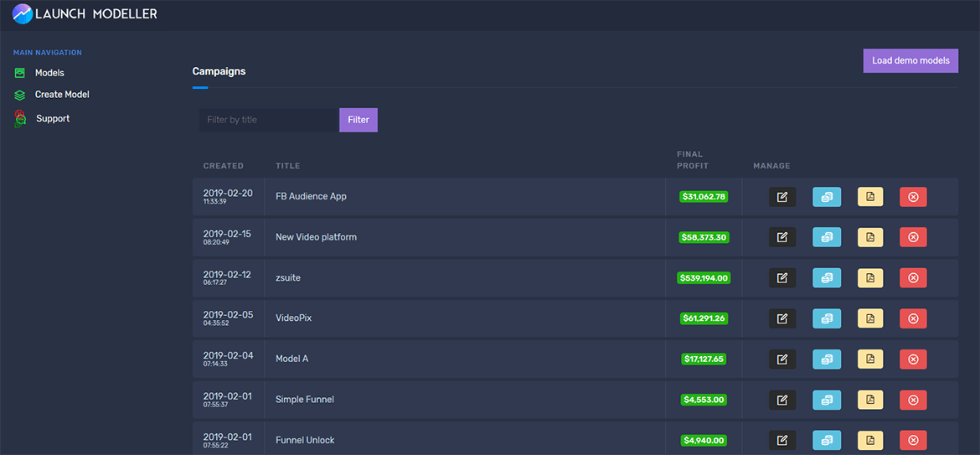
Task: Click the Filter by title input field
Action: [268, 120]
